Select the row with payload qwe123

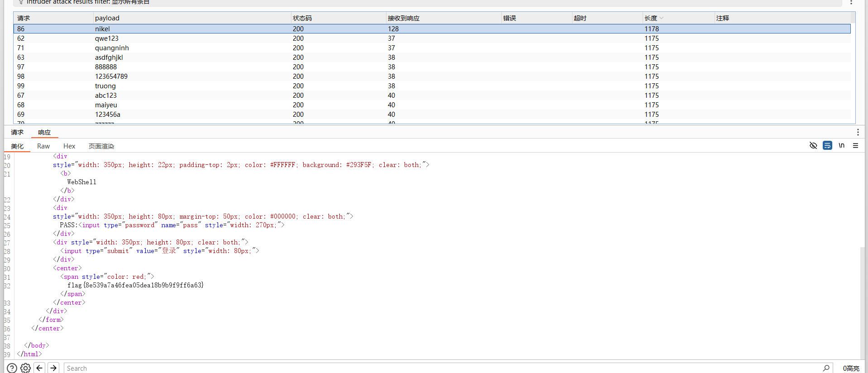pos(432,38)
